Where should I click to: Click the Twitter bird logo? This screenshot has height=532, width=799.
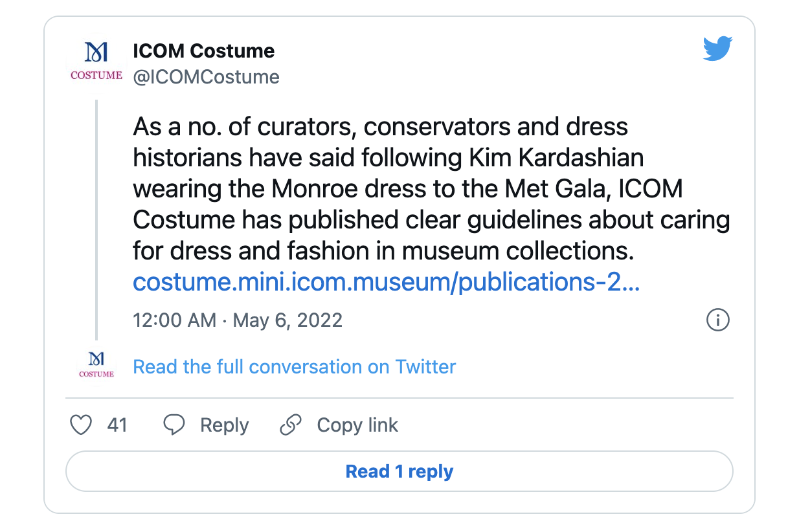(717, 49)
